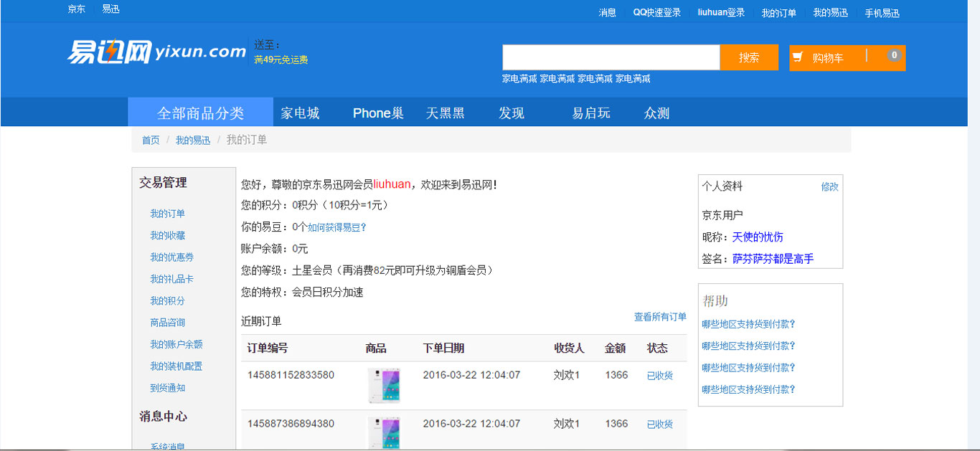Click product thumbnail of order 145881152833580
This screenshot has width=980, height=451.
tap(385, 386)
